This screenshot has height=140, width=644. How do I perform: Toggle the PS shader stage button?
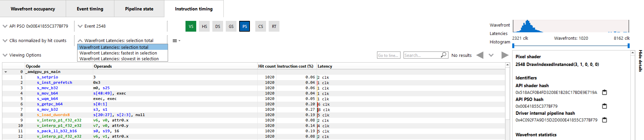coord(245,26)
